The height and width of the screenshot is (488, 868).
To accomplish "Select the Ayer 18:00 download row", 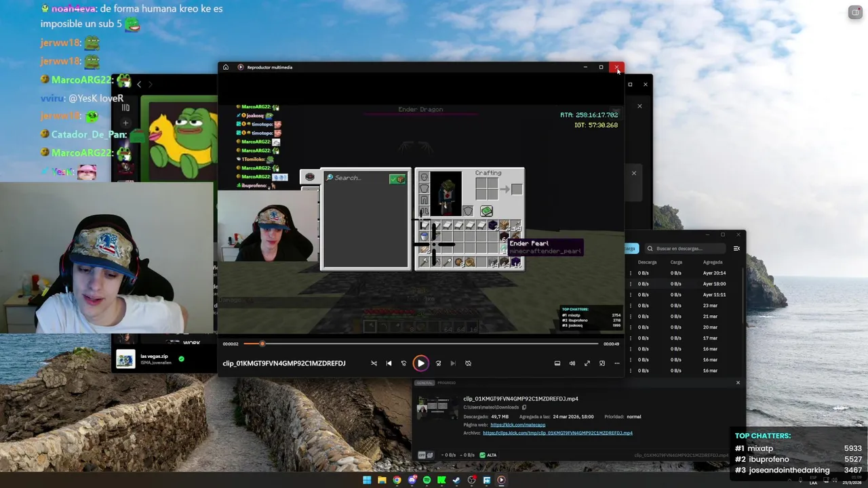I will (684, 284).
